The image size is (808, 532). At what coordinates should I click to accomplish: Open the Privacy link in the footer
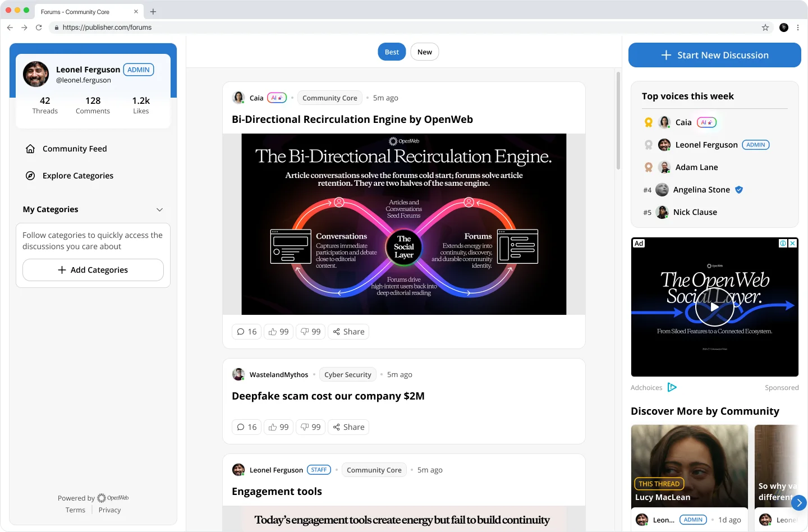tap(109, 510)
